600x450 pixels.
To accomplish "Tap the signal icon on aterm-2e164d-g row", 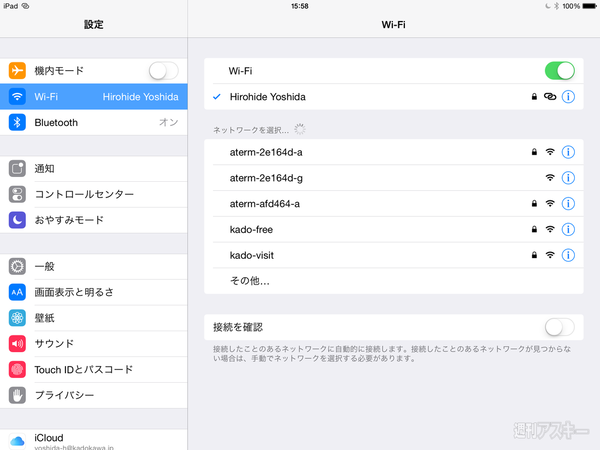I will (x=550, y=178).
